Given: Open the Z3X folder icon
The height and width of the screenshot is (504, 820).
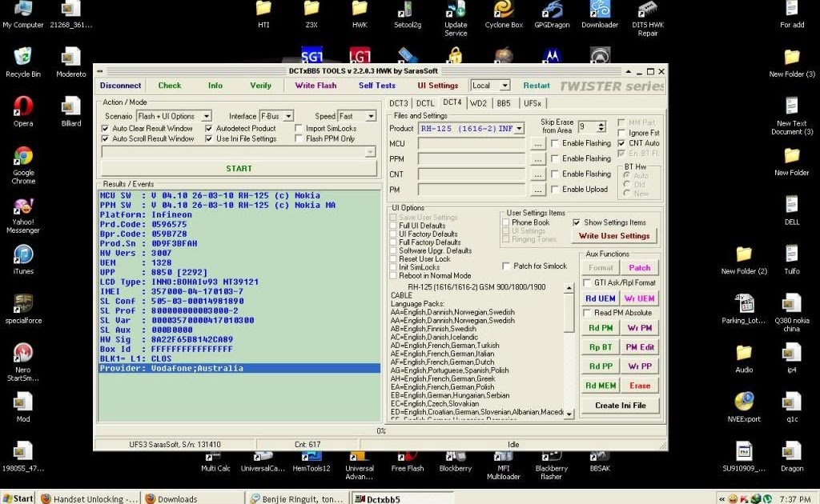Looking at the screenshot, I should pos(312,14).
